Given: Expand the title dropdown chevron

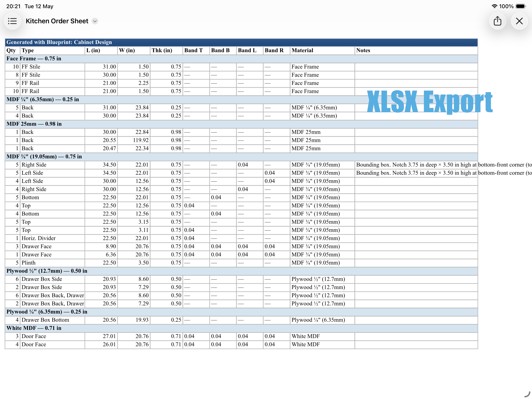Looking at the screenshot, I should (x=95, y=21).
